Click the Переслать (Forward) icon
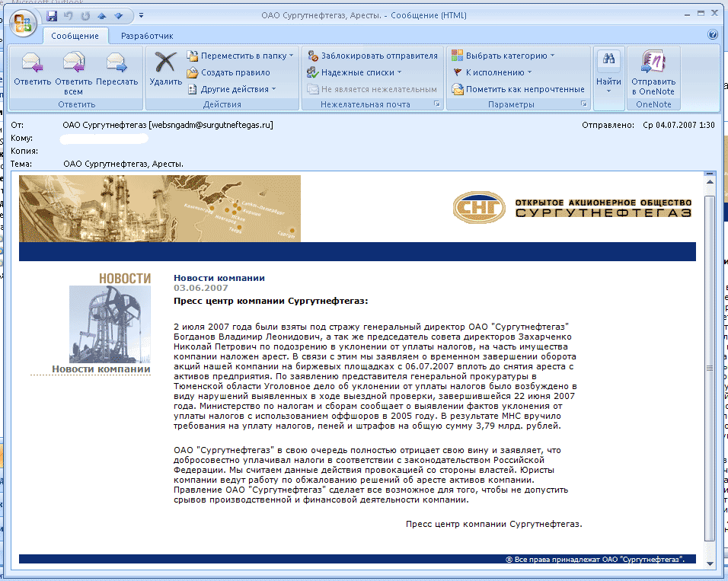 click(x=117, y=62)
